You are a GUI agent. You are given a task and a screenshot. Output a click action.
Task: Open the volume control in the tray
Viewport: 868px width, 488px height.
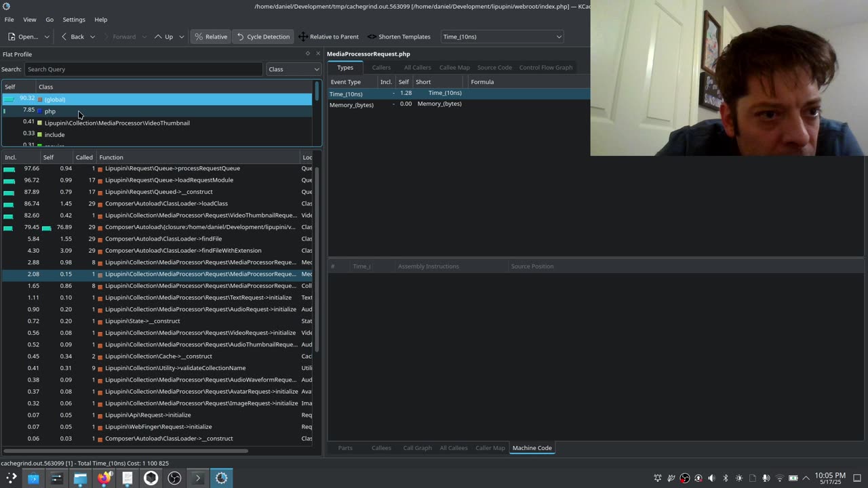pos(711,478)
